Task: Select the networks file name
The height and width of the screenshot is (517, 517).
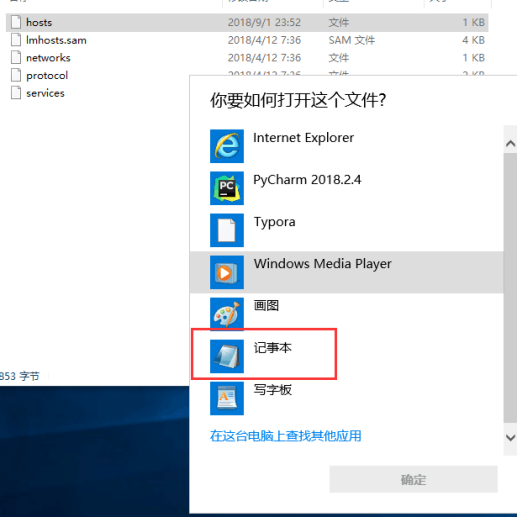Action: pos(48,58)
